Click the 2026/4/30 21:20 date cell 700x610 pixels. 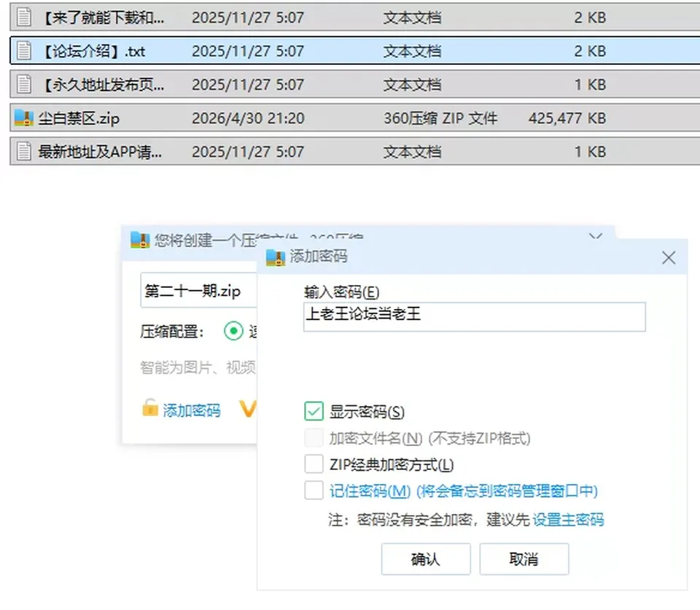(x=248, y=118)
